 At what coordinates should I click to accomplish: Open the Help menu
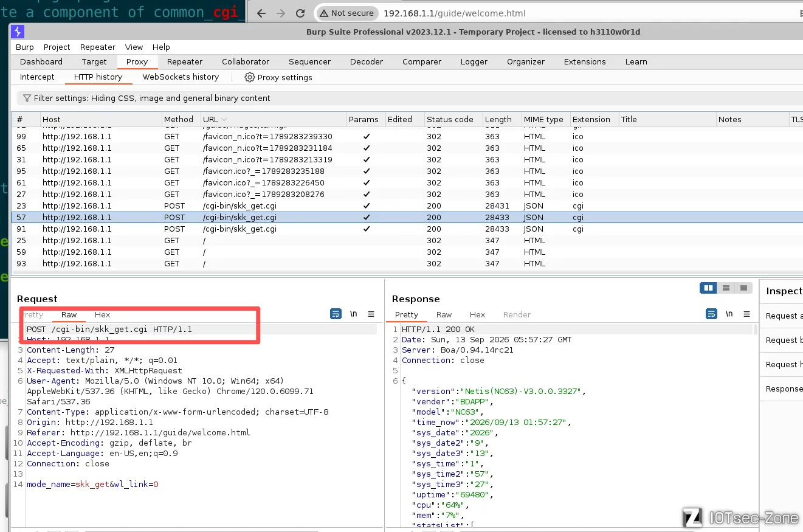(x=161, y=47)
